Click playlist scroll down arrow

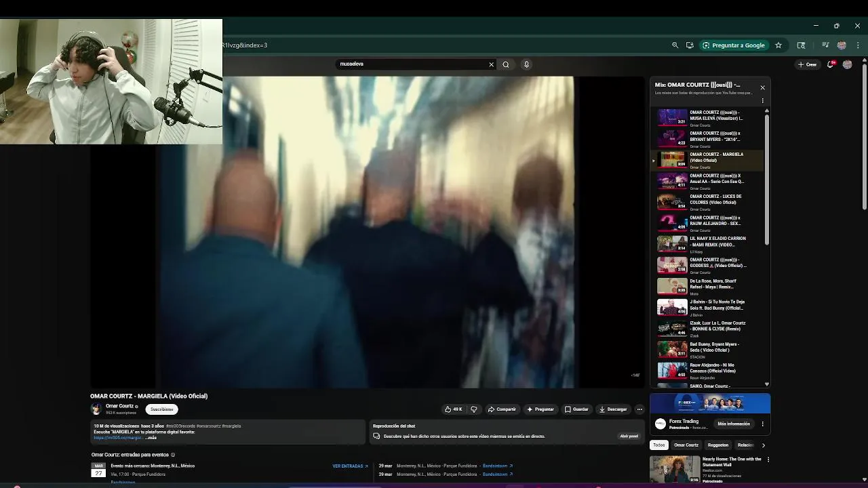[x=767, y=384]
